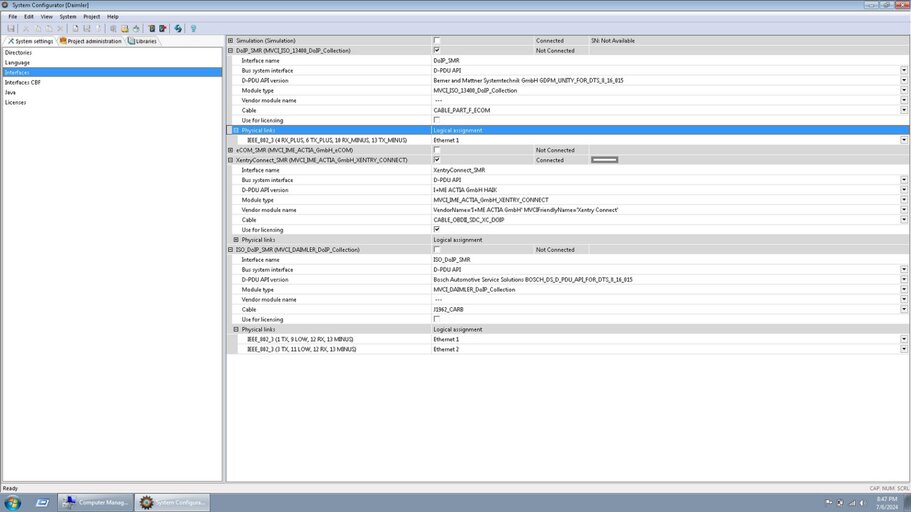The image size is (911, 512).
Task: Enable the eCOM_SMR interface checkbox
Action: [x=436, y=150]
